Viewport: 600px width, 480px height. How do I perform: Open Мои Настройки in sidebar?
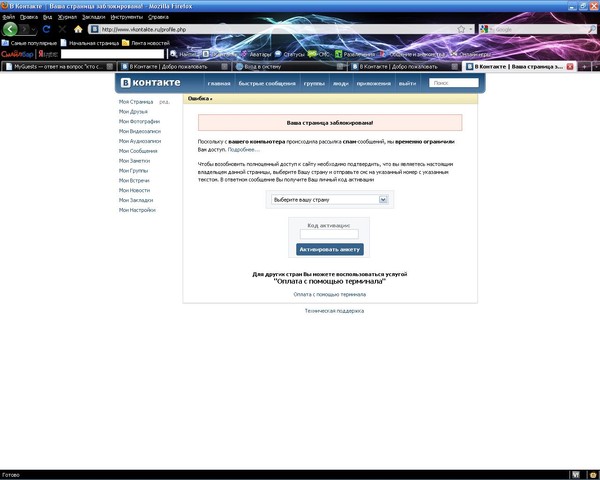137,210
